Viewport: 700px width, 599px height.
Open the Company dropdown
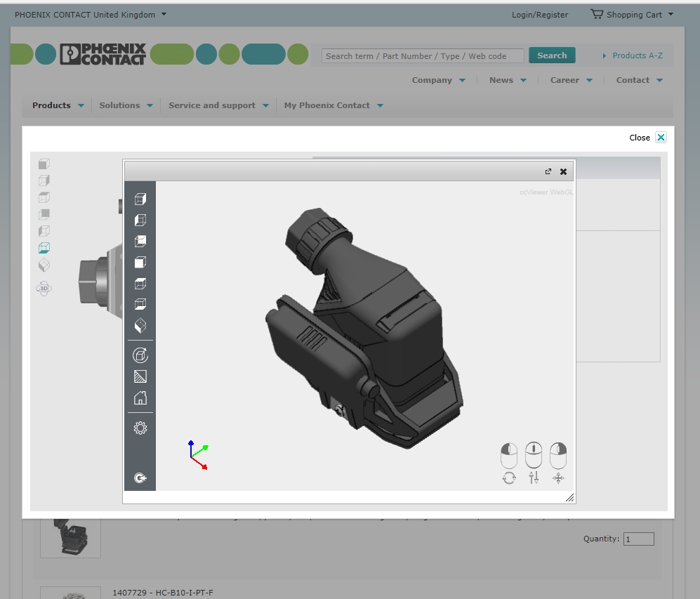[x=438, y=80]
